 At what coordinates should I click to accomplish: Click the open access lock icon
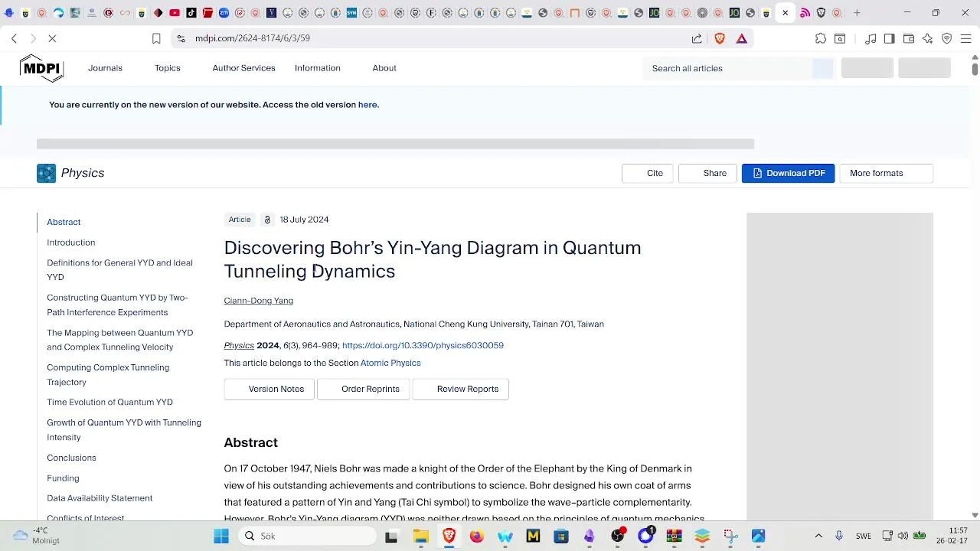(267, 220)
